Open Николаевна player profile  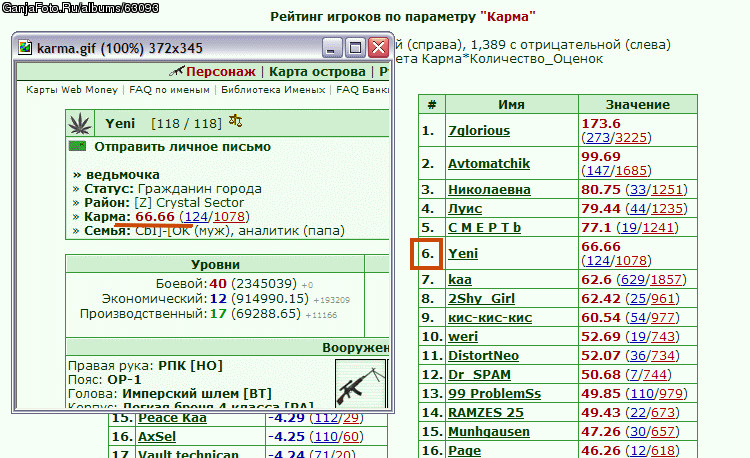(x=489, y=190)
